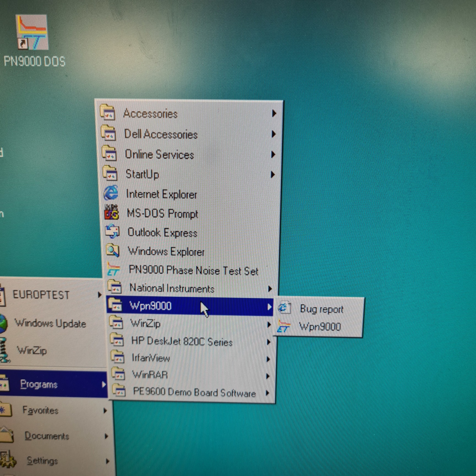Screen dimensions: 476x476
Task: Open the Dell Accessories folder
Action: pos(161,134)
